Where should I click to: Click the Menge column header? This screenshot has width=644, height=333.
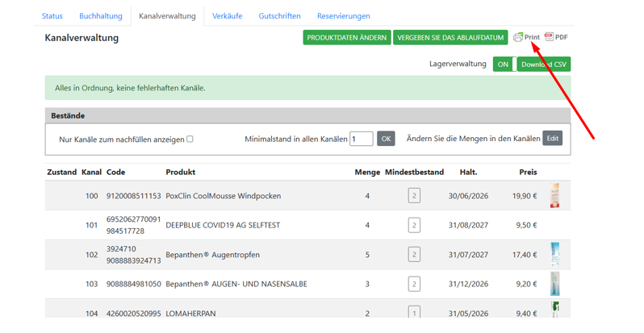pyautogui.click(x=367, y=173)
